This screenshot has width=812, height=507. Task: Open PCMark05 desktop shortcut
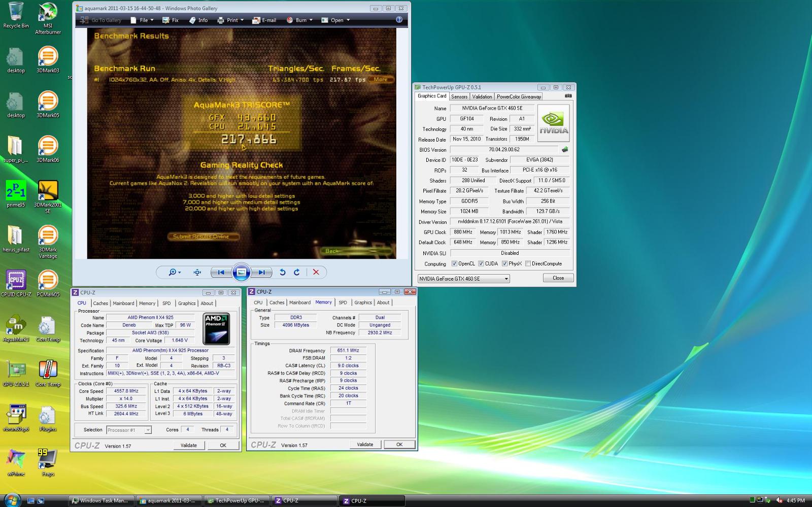click(x=48, y=283)
